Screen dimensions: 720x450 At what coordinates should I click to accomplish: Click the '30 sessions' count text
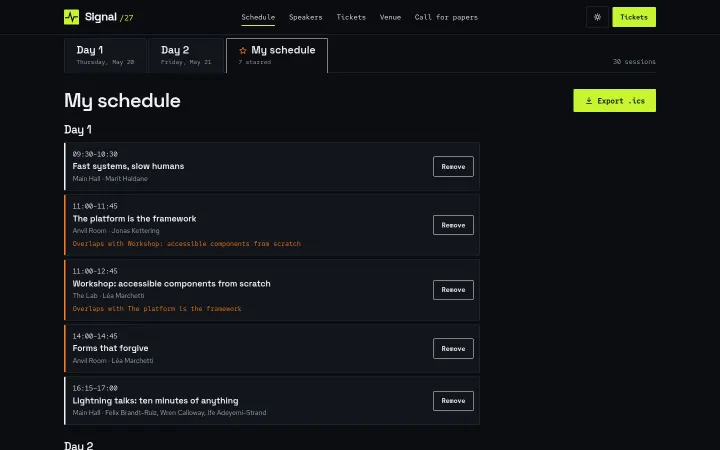click(x=634, y=62)
